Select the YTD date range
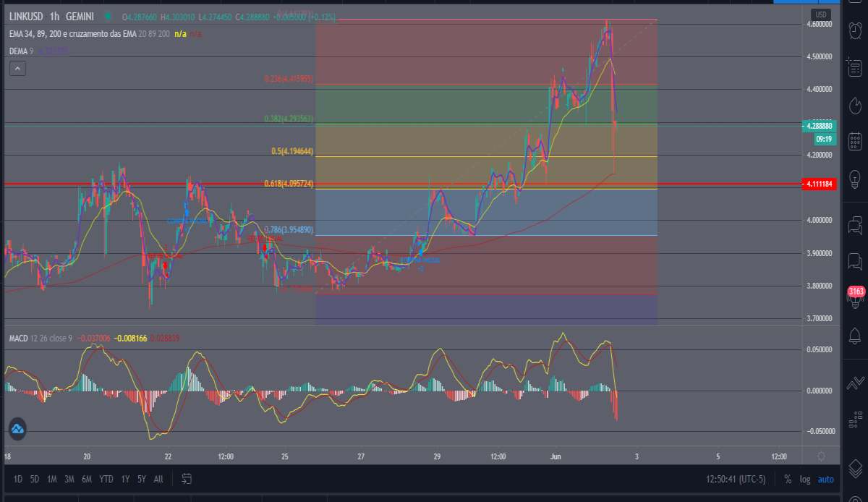 click(x=106, y=479)
